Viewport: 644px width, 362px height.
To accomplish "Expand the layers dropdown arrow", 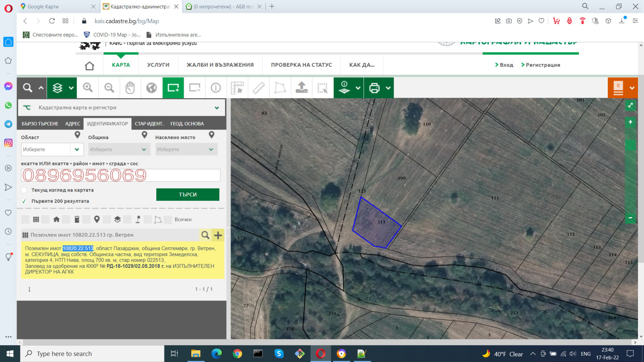I will [x=71, y=88].
